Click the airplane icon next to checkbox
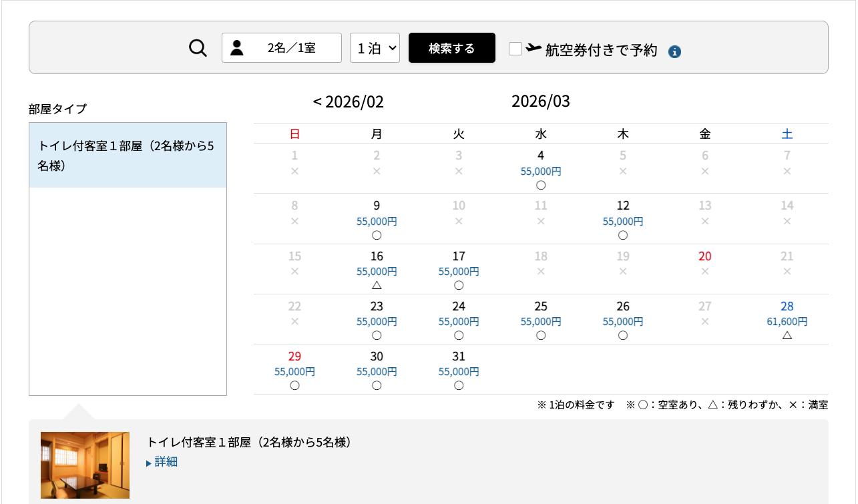Viewport: 858px width, 504px height. coord(533,48)
